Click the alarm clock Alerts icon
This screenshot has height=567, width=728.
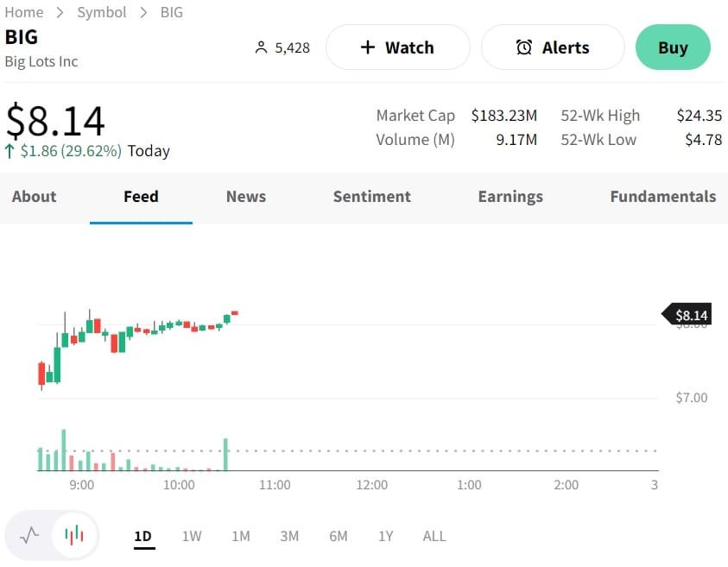[x=524, y=47]
